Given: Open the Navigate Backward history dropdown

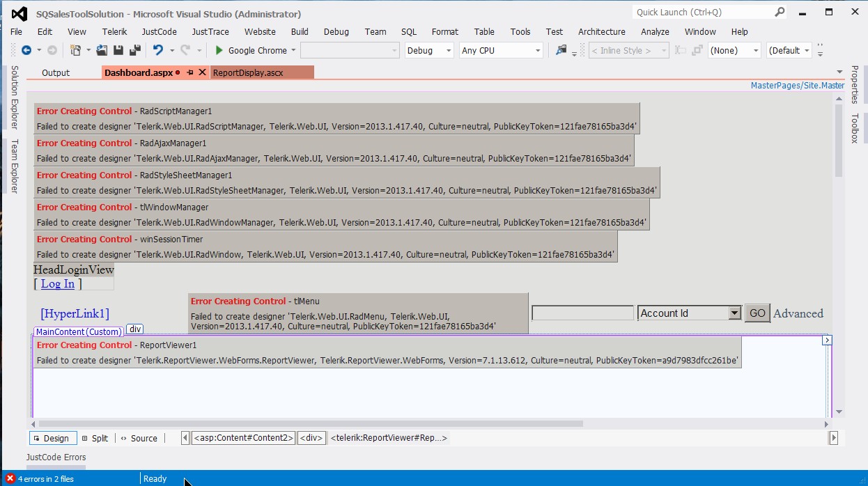Looking at the screenshot, I should click(x=39, y=50).
